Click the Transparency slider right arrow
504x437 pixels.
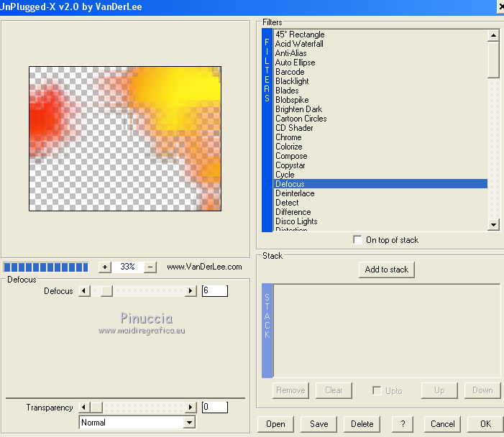tap(191, 407)
